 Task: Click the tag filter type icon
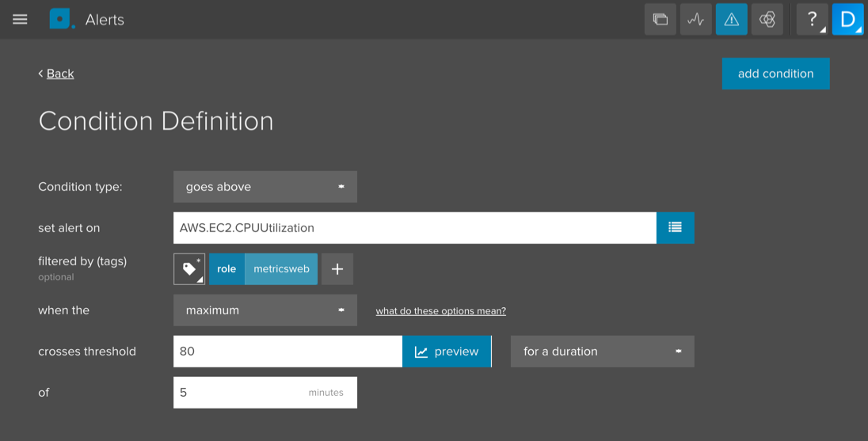tap(189, 269)
